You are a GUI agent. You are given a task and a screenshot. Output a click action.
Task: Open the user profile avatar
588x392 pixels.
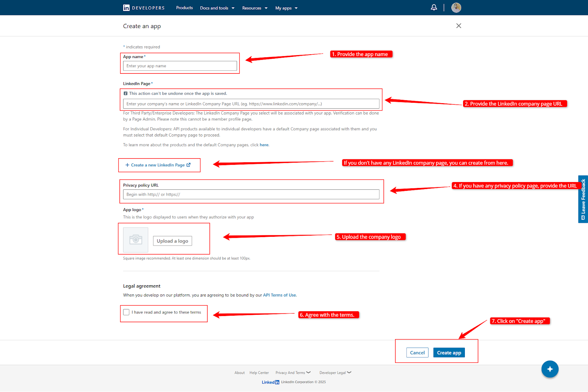click(x=456, y=8)
